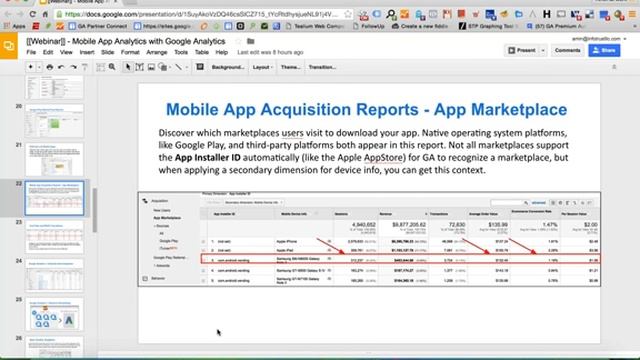Screen dimensions: 640x360
Task: Click the new slide plus button
Action: (x=30, y=67)
